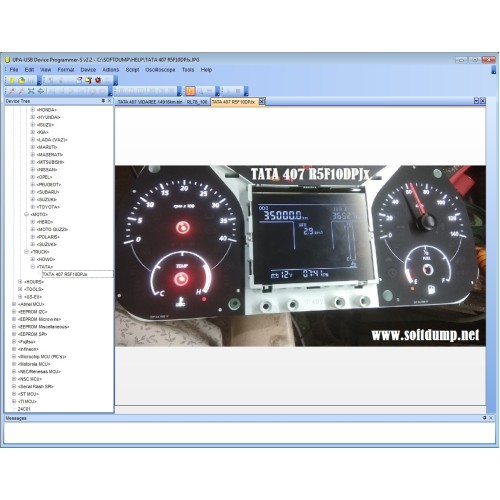Open the Device menu
The height and width of the screenshot is (500, 500).
88,70
